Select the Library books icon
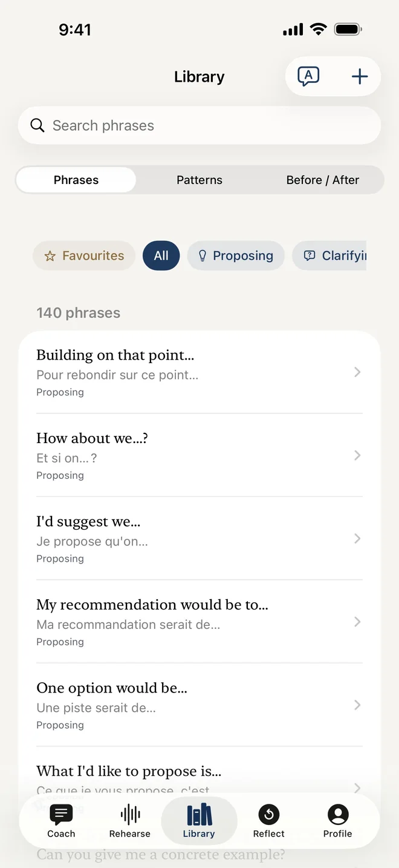The width and height of the screenshot is (399, 868). [199, 815]
